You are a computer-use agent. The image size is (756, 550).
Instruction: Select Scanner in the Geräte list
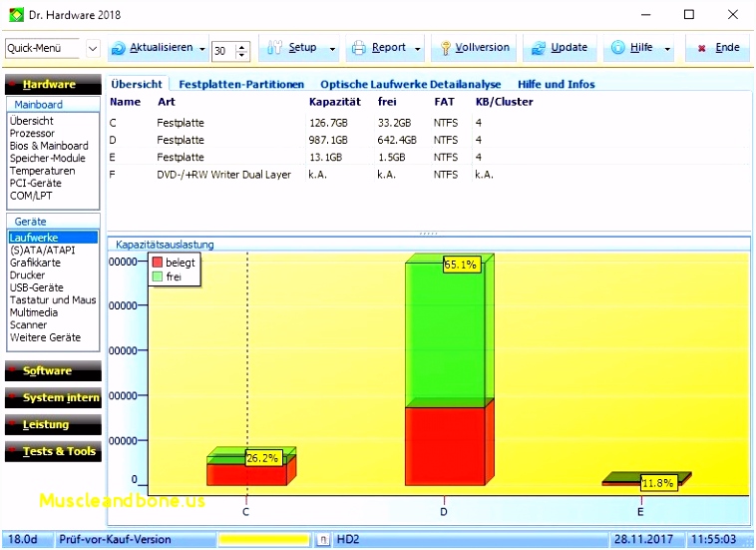pos(28,325)
